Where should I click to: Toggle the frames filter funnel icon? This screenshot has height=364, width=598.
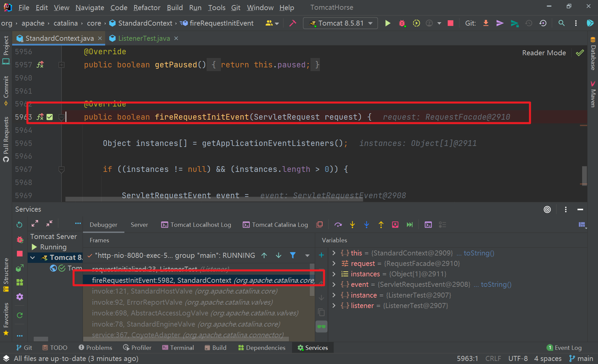[293, 255]
